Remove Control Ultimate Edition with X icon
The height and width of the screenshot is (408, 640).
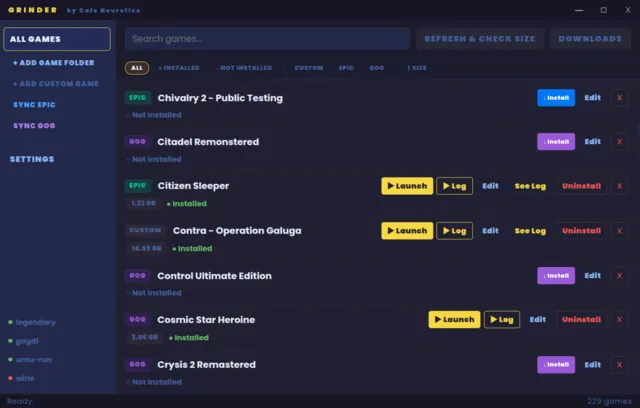(x=619, y=276)
